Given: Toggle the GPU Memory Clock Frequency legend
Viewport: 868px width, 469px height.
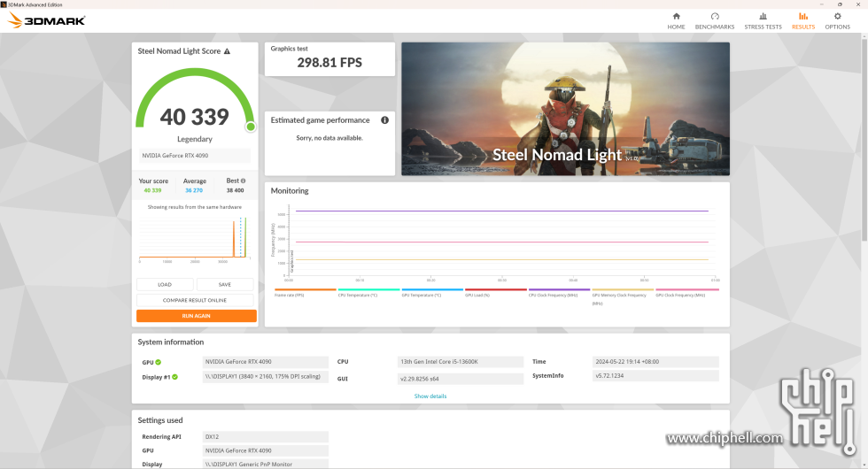Looking at the screenshot, I should [623, 296].
